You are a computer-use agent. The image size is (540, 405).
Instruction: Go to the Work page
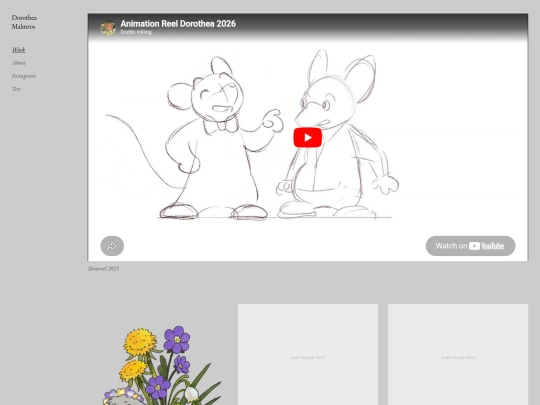[18, 50]
